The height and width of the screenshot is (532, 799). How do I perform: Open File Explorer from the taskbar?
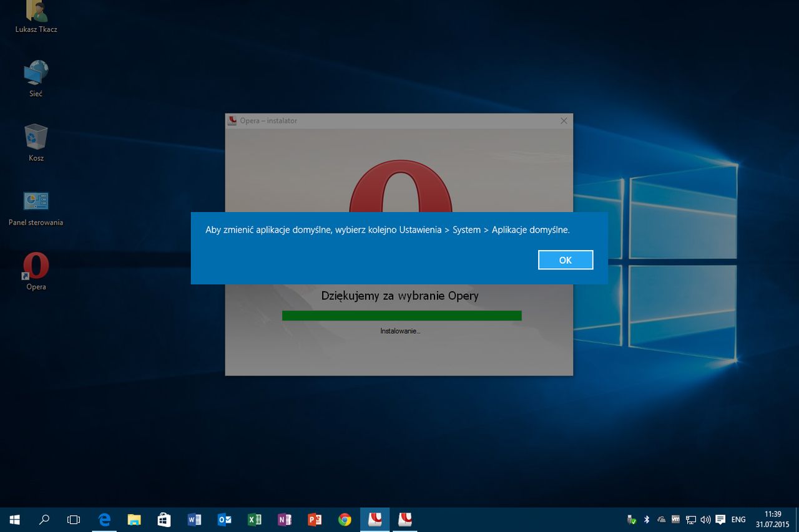click(x=134, y=520)
